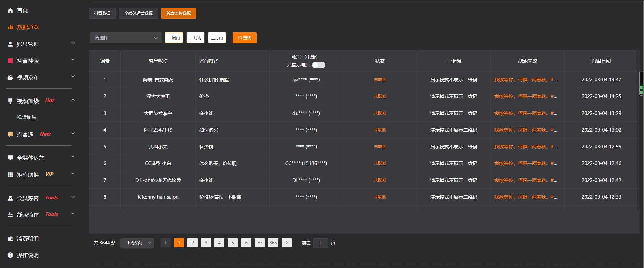Screen dimensions: 644x268
Task: Expand the 抖音搜索 menu chevron
Action: (73, 60)
